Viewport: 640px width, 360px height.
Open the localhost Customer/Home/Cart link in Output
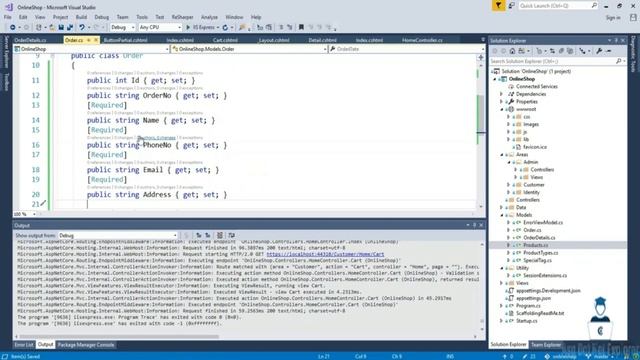click(x=325, y=254)
